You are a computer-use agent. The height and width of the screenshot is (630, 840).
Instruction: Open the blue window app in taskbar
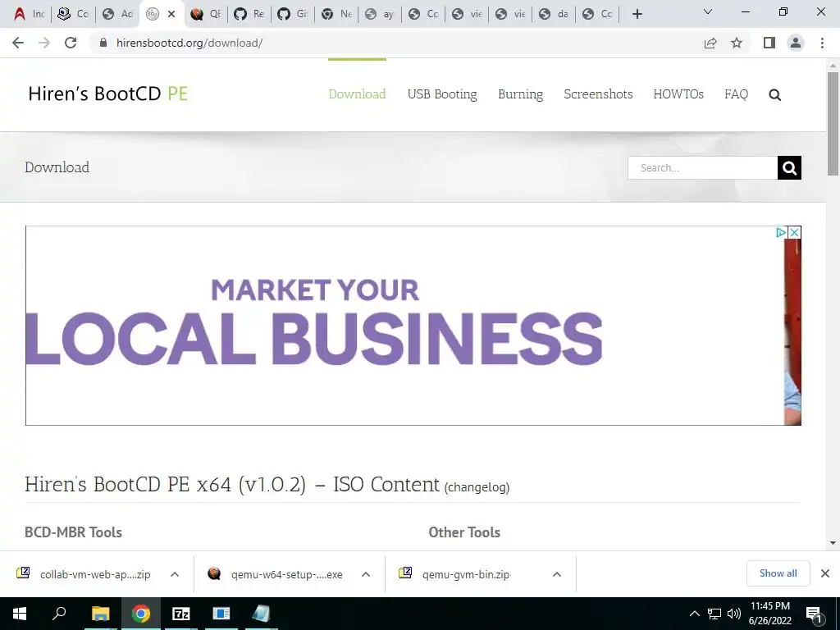pos(221,614)
